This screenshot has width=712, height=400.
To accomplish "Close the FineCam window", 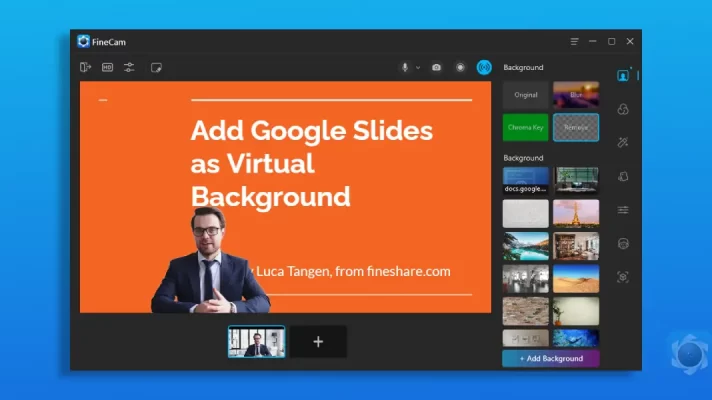I will tap(630, 41).
